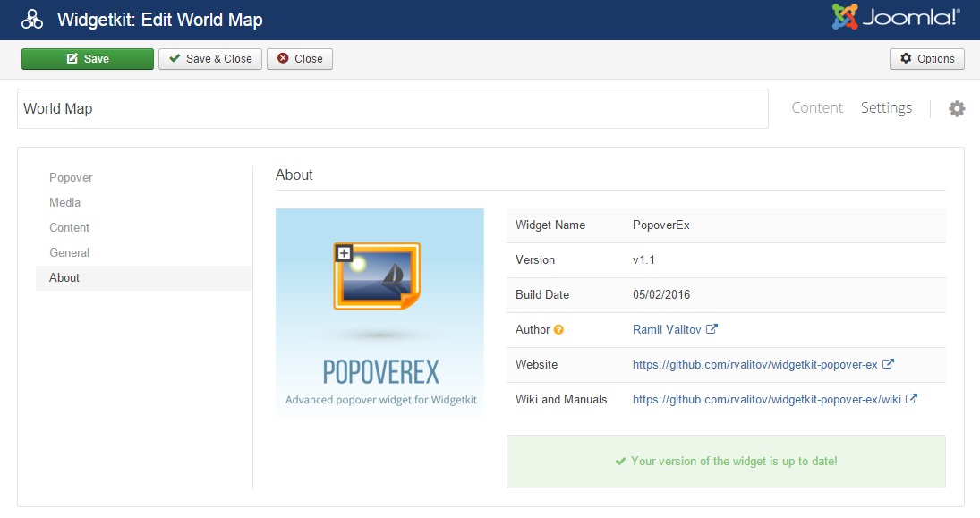
Task: Open the widgetkit-popover-ex wiki link
Action: (x=767, y=399)
